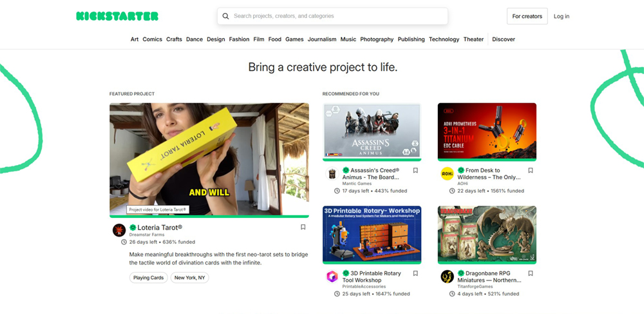The height and width of the screenshot is (314, 644).
Task: Click the clock icon by 17 days left
Action: click(337, 191)
